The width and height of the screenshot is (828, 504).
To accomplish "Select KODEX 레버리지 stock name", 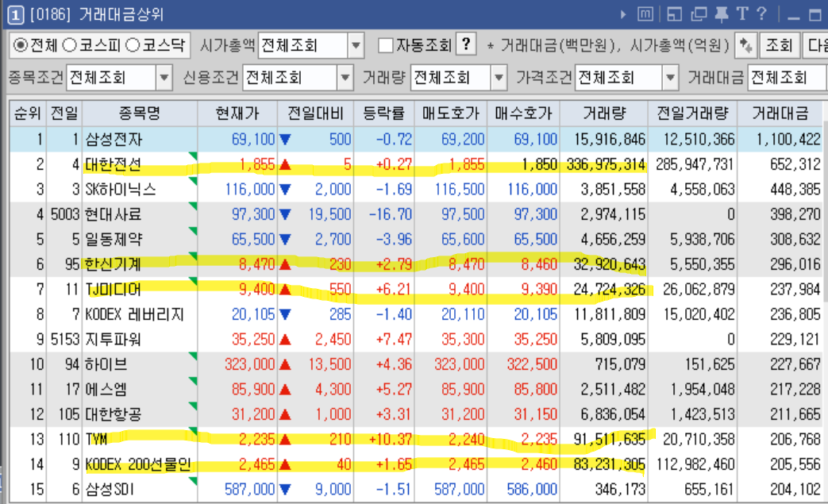I will coord(135,314).
